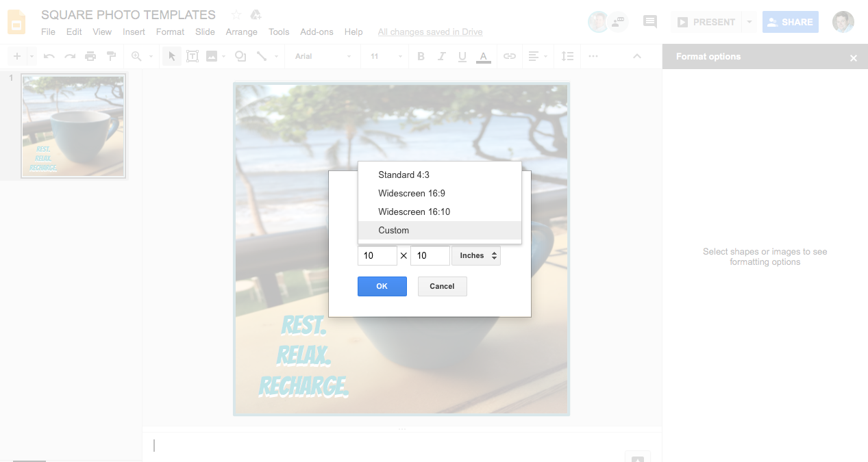Click the Drive move-to-folder icon

(256, 15)
